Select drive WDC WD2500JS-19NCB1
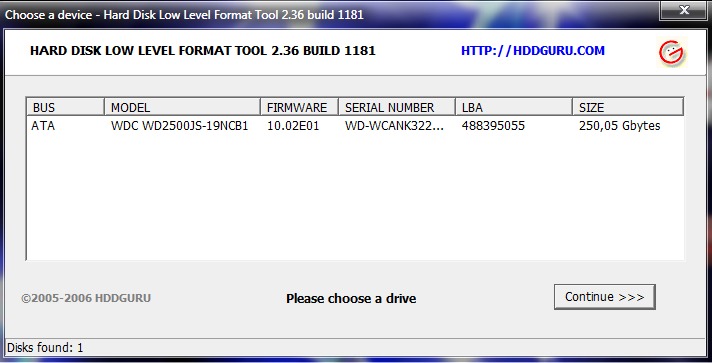The width and height of the screenshot is (712, 363). 179,126
